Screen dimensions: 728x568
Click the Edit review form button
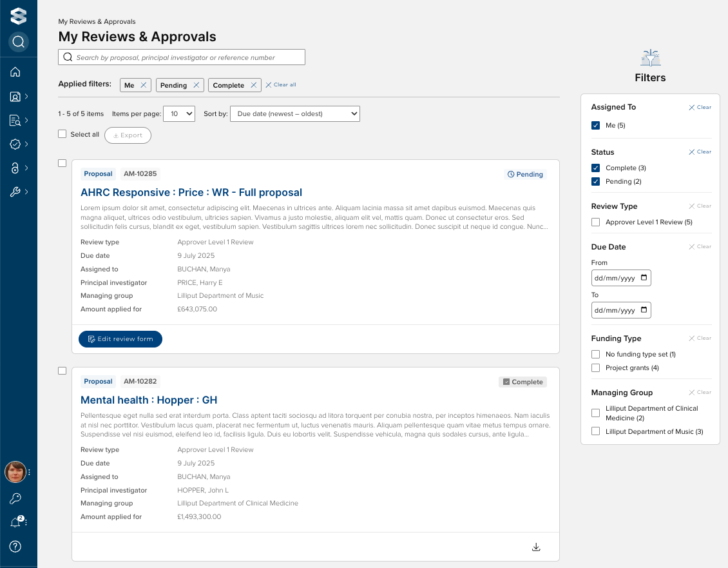[x=120, y=339]
